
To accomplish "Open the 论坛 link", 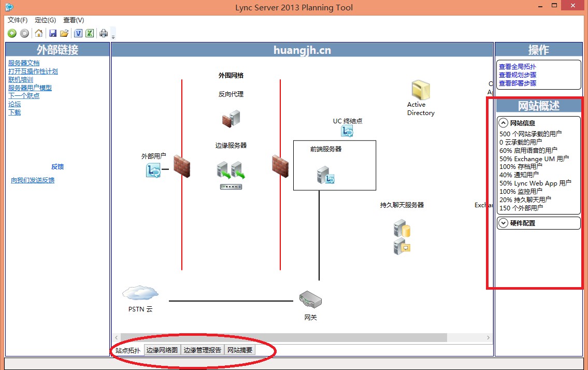I will click(x=15, y=104).
